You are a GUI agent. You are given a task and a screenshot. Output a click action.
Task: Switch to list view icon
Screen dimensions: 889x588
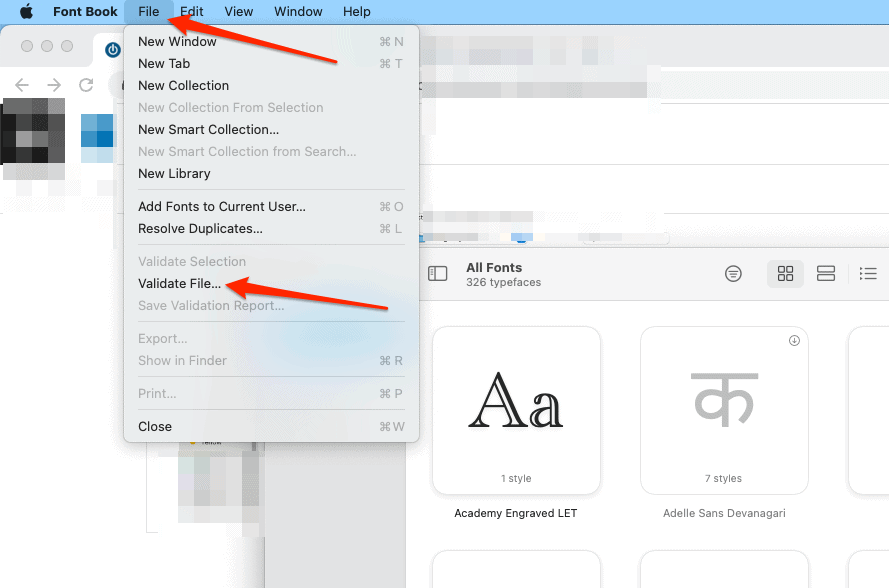pyautogui.click(x=868, y=274)
